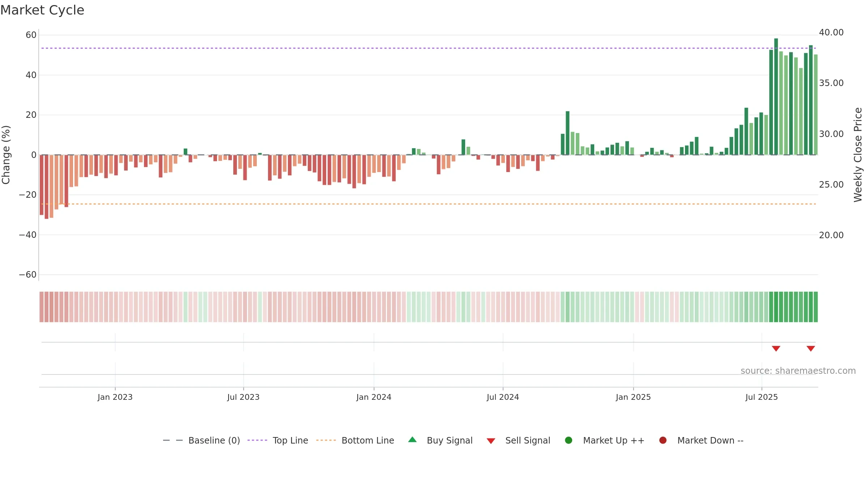Click the small green bar near 8 in mid 2024

pyautogui.click(x=463, y=147)
